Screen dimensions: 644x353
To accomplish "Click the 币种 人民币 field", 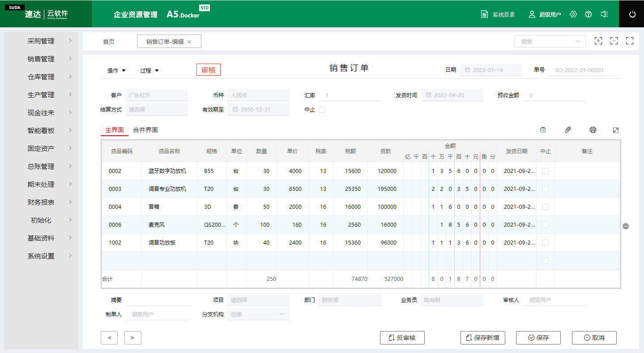I will [259, 95].
